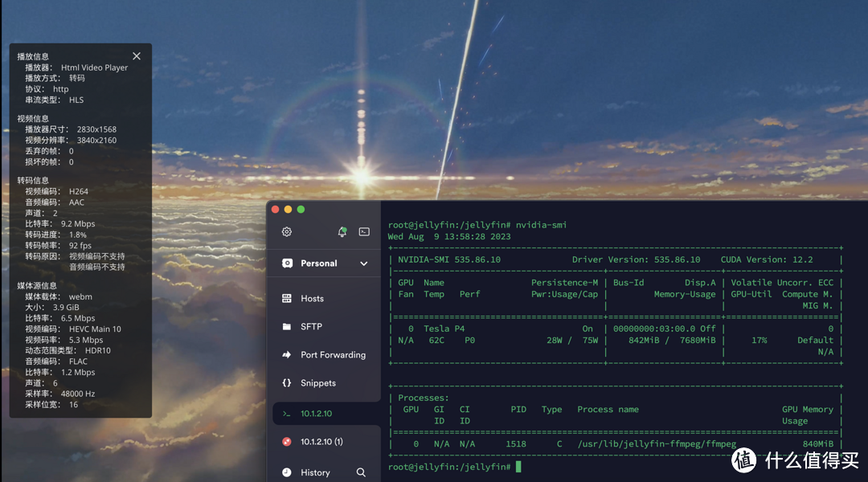Select the 'HEVC Main 10' codec value
The height and width of the screenshot is (482, 868).
point(95,329)
